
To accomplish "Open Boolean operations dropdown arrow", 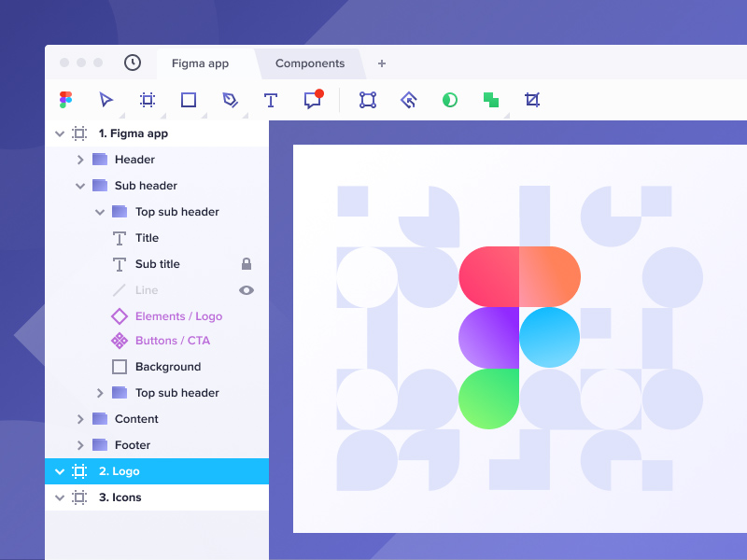I will (506, 115).
